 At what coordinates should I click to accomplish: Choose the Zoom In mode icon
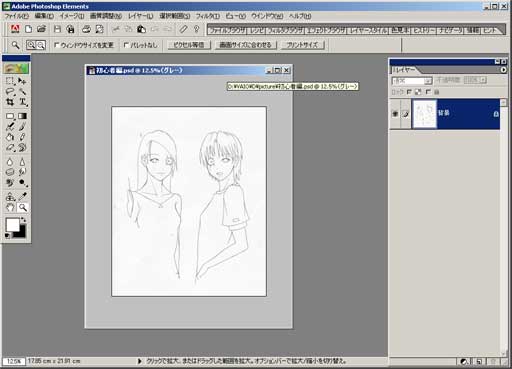pos(31,45)
